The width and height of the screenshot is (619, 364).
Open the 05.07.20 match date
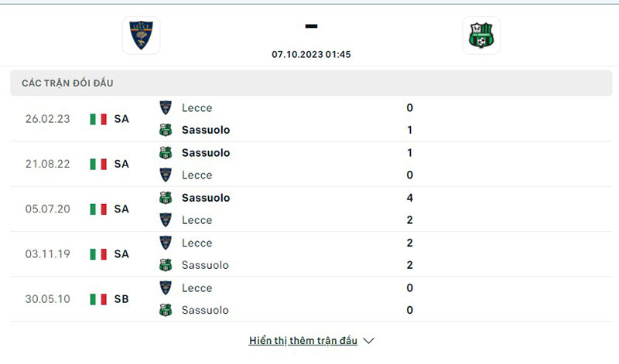click(x=48, y=209)
